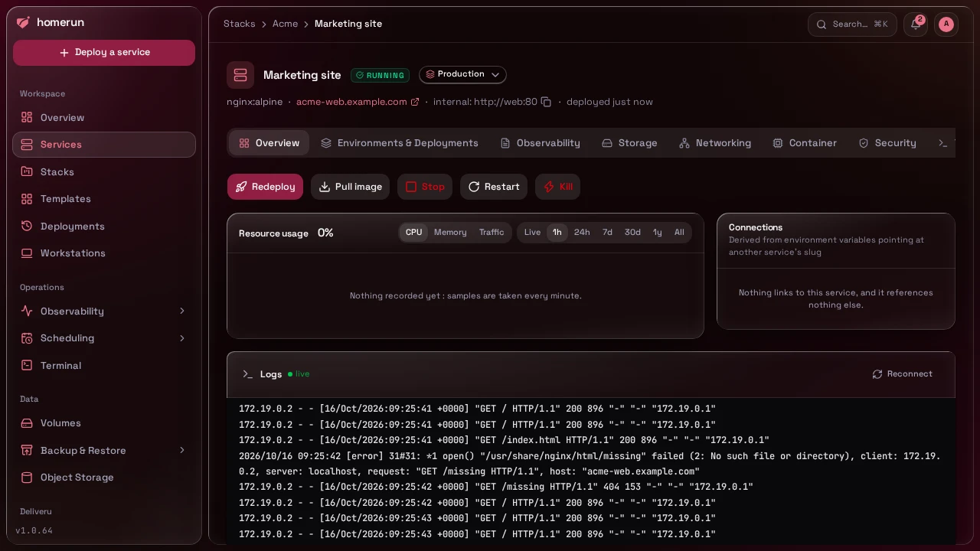Screen dimensions: 980x551
Task: Open the Security tab
Action: (x=887, y=143)
